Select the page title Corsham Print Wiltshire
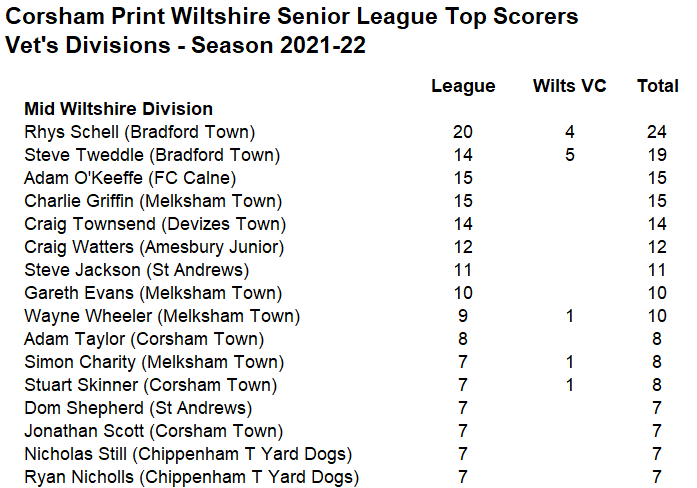Image resolution: width=697 pixels, height=488 pixels. pyautogui.click(x=292, y=16)
